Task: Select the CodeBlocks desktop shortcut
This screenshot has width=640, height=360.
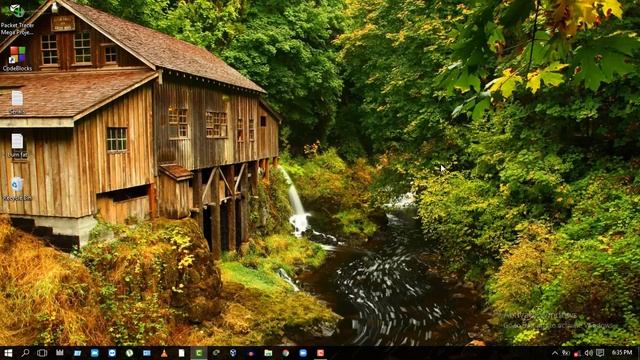Action: (x=17, y=59)
